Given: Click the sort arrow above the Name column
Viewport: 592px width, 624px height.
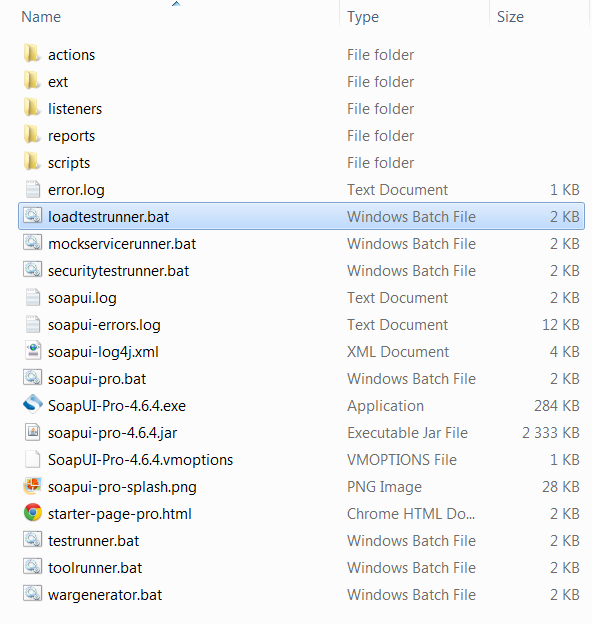Looking at the screenshot, I should click(x=176, y=4).
